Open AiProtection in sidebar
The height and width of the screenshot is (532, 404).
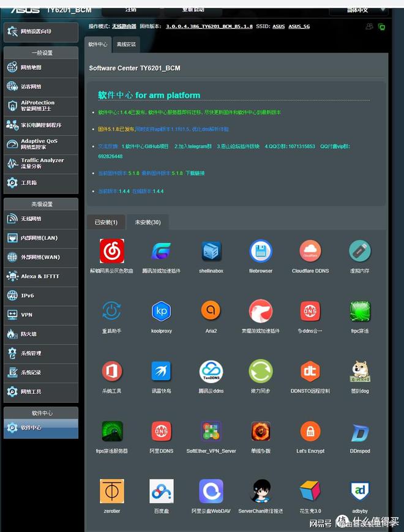click(40, 105)
